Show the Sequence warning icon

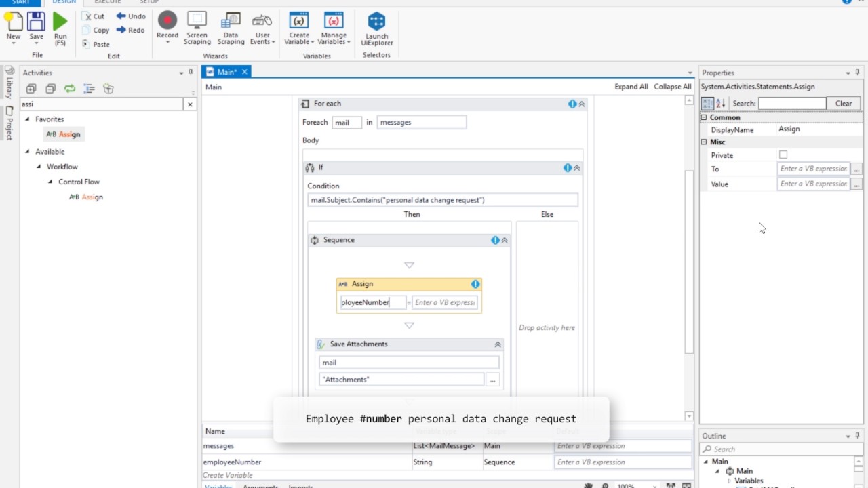tap(495, 241)
